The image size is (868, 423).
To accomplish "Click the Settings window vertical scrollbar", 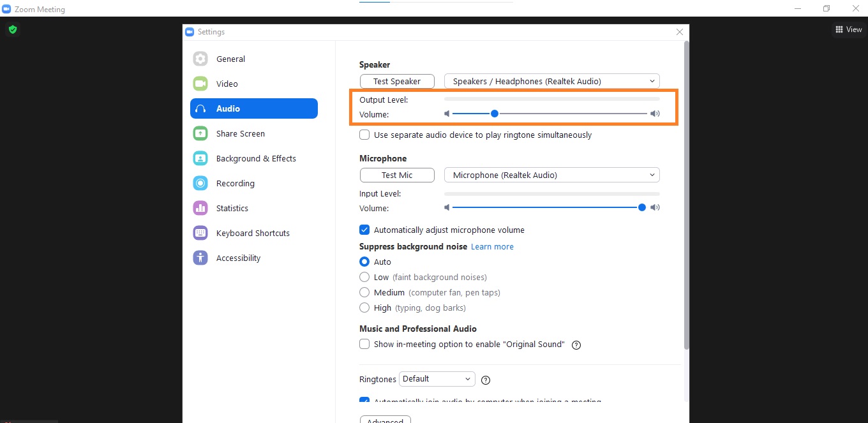I will [x=686, y=195].
